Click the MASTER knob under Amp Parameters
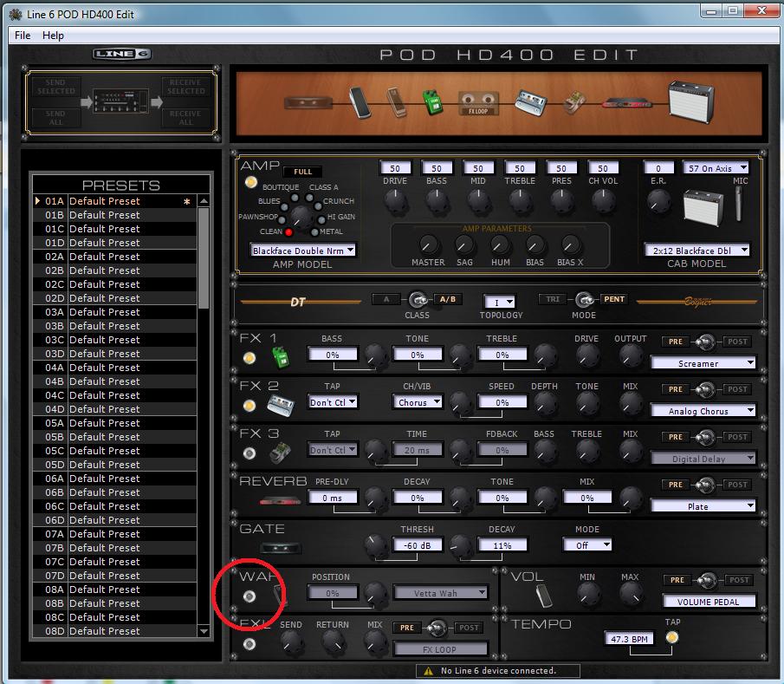This screenshot has height=684, width=784. (x=428, y=245)
